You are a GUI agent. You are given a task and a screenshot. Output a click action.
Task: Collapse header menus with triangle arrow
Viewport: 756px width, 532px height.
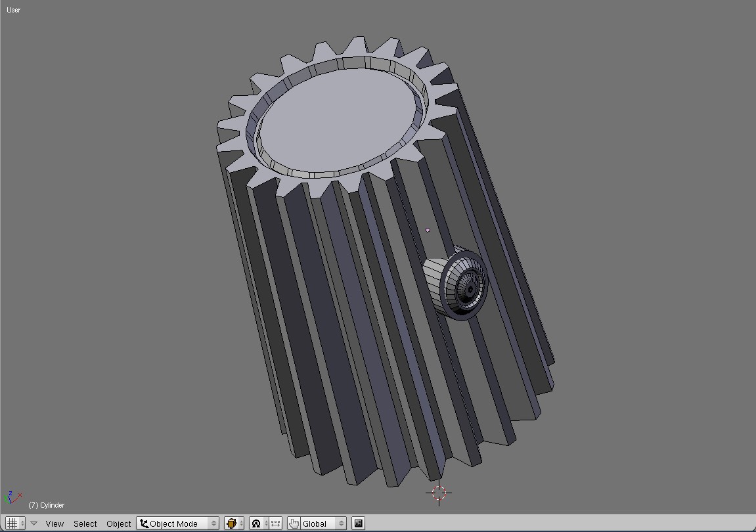pos(33,523)
